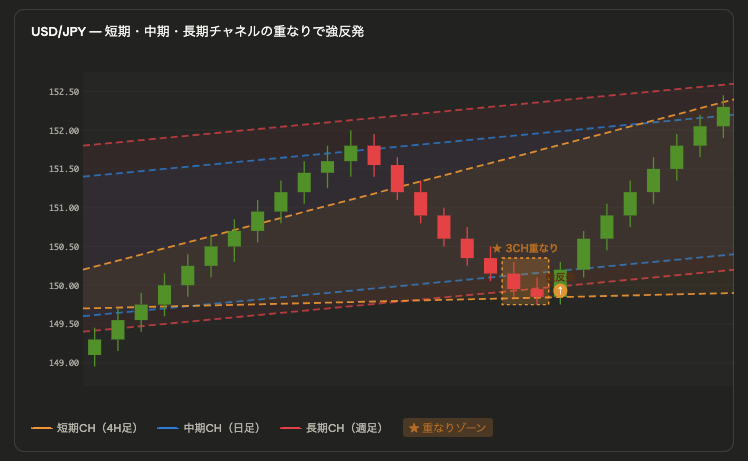Click the 重なりゾーン legend badge
Screen dimensions: 748x461
click(x=447, y=428)
